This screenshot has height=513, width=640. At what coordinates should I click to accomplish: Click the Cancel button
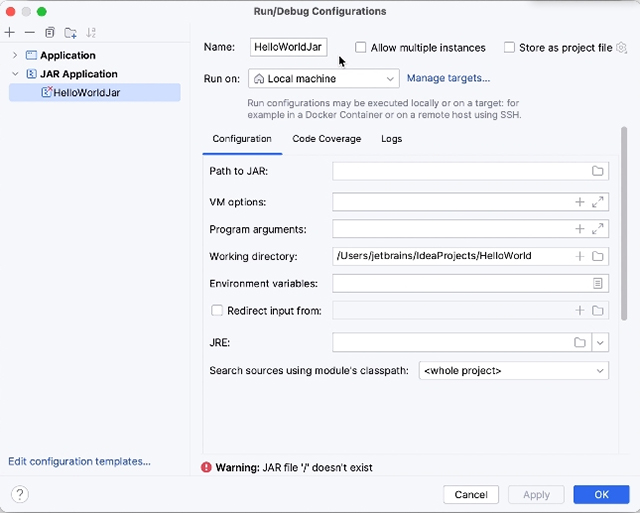tap(471, 495)
